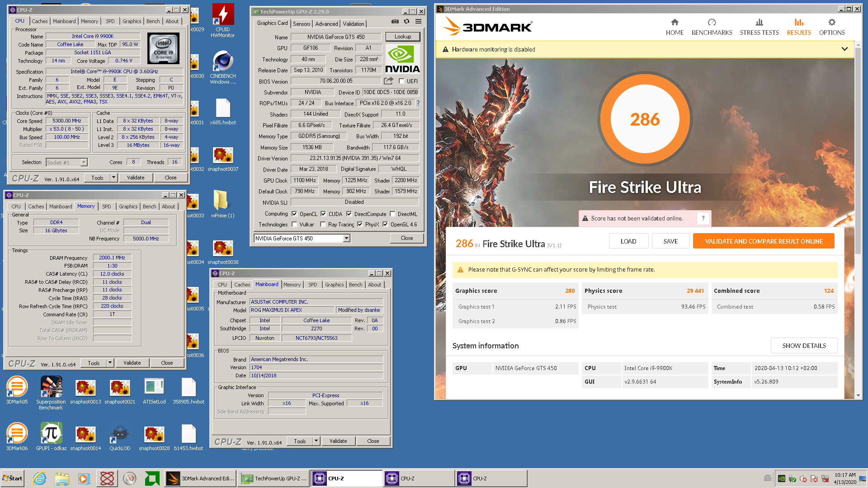Toggle DirectCompute checkbox
Screen dimensions: 868x488
point(349,214)
